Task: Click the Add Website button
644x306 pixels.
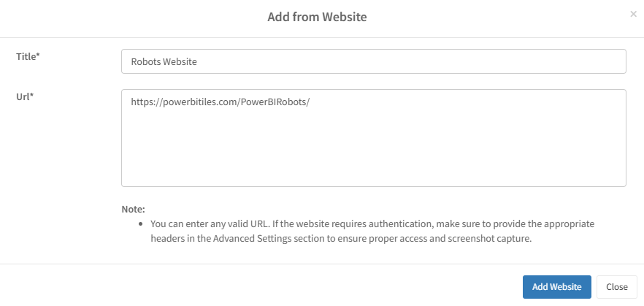Action: click(556, 287)
